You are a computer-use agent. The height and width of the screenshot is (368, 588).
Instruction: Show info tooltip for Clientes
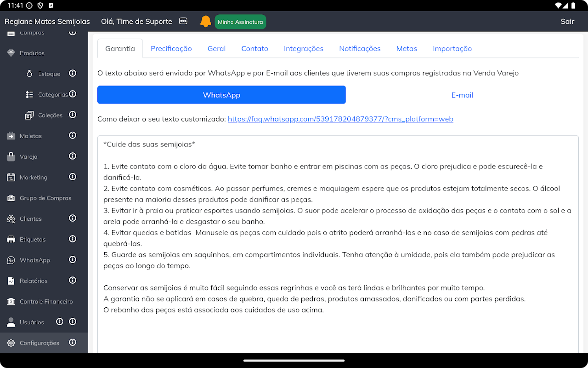[73, 218]
